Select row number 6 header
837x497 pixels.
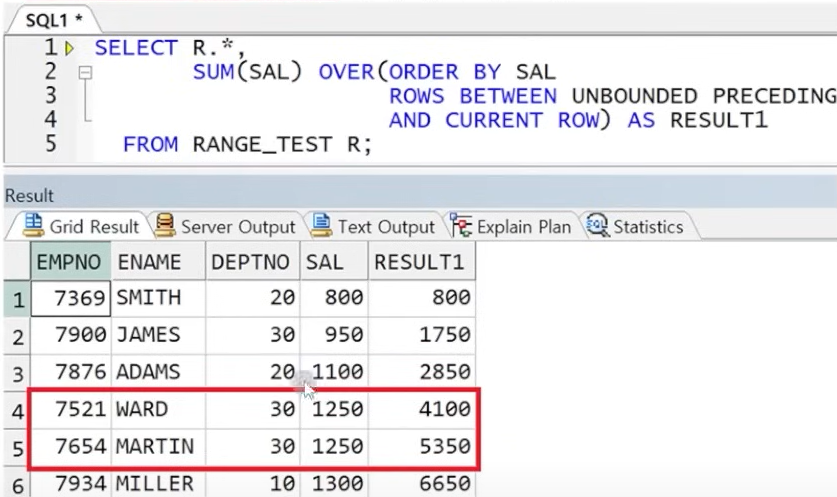coord(17,484)
